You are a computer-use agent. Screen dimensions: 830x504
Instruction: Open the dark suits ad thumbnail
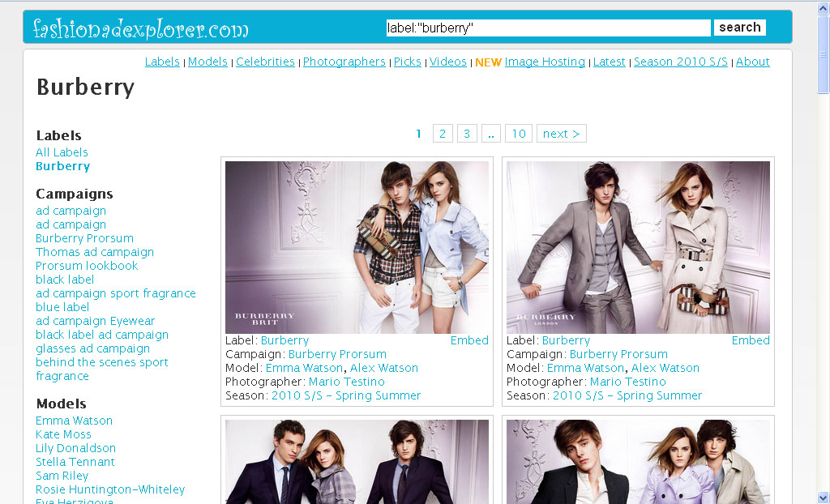point(357,462)
